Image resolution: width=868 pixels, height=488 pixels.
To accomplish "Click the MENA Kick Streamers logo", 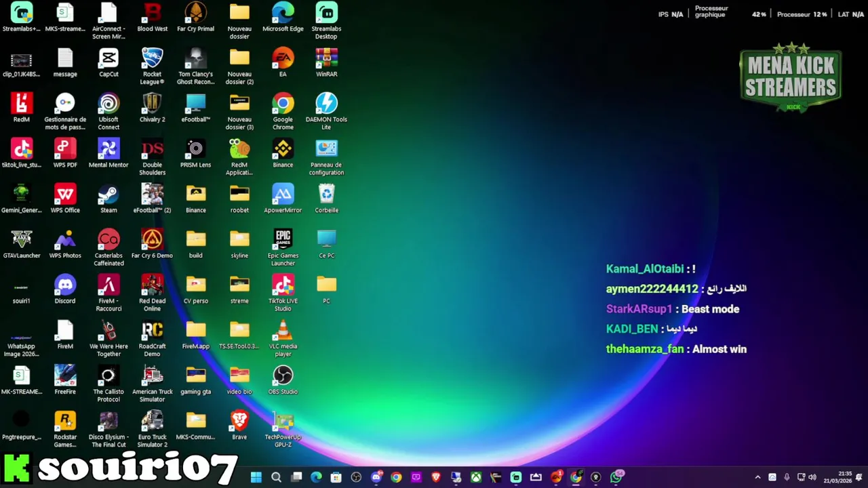I will (x=790, y=77).
